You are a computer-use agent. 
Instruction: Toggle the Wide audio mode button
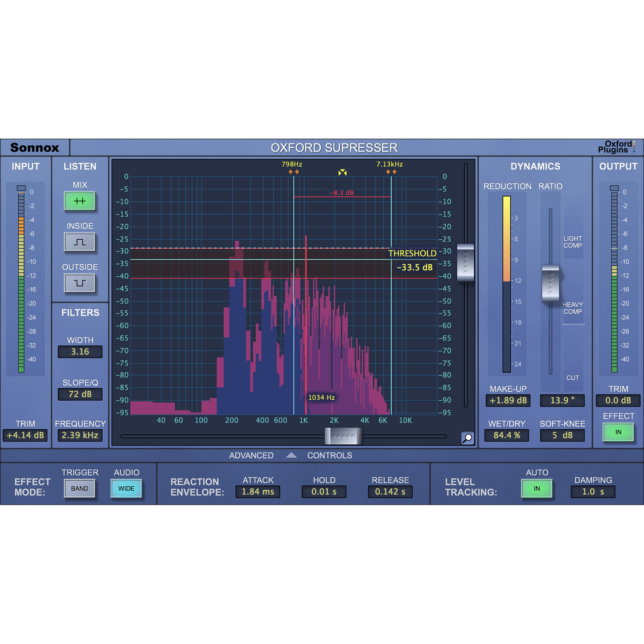pyautogui.click(x=126, y=488)
